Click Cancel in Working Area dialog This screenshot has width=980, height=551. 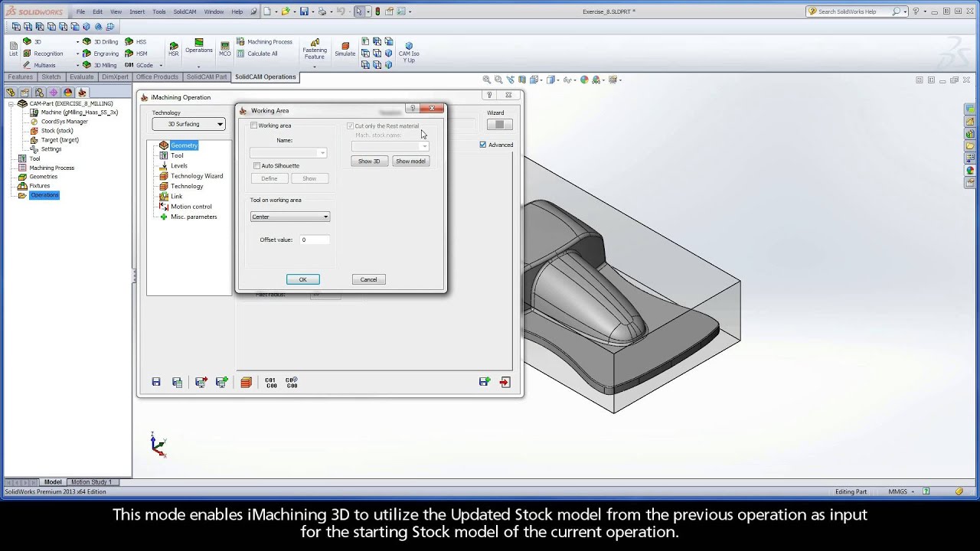368,279
